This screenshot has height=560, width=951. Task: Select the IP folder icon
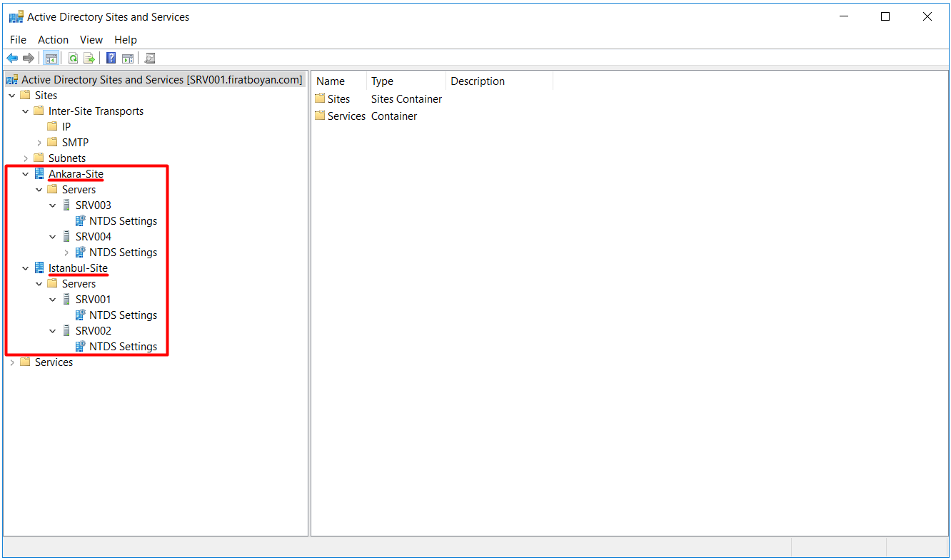click(x=53, y=126)
